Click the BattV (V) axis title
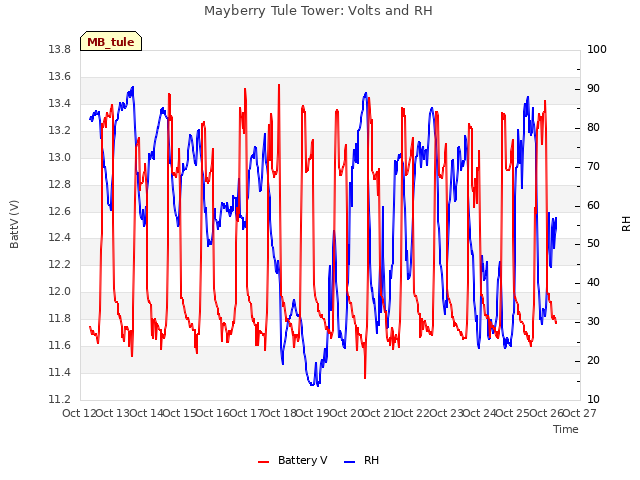 coord(14,224)
